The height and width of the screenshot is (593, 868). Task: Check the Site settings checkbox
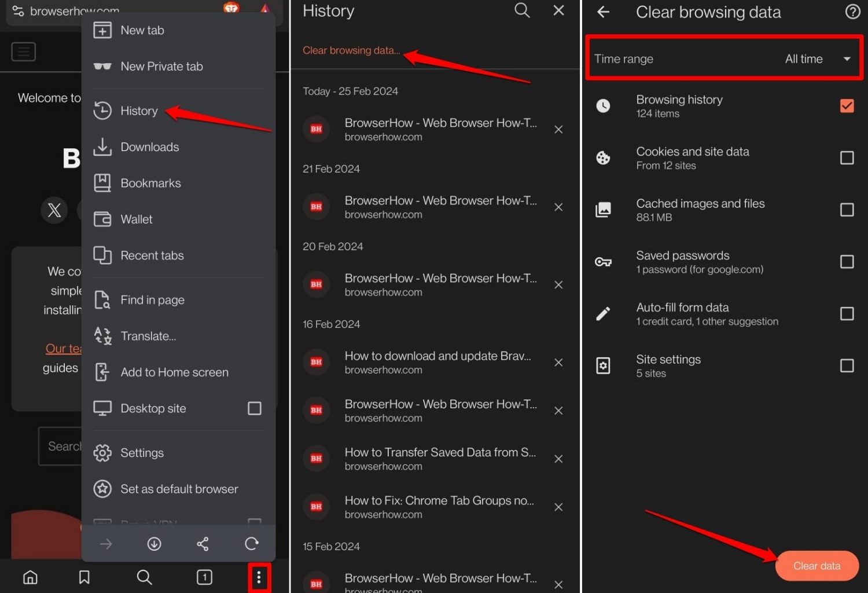click(847, 366)
